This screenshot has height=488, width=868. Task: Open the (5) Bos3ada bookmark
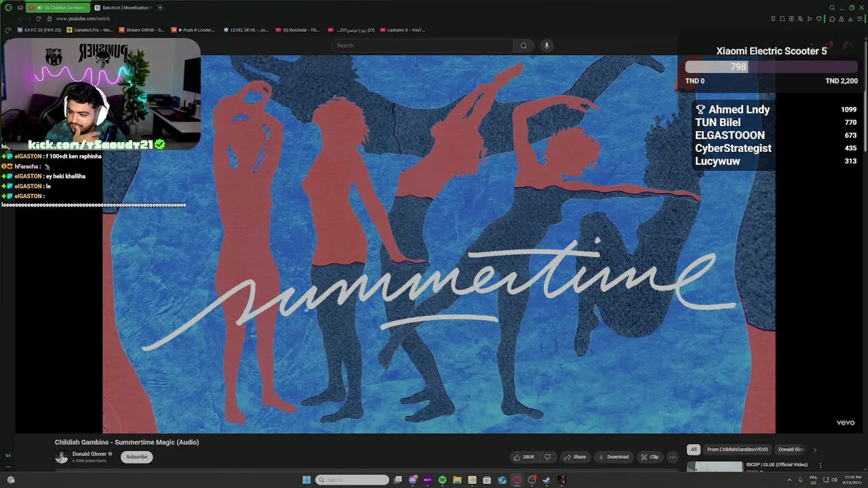tap(298, 30)
